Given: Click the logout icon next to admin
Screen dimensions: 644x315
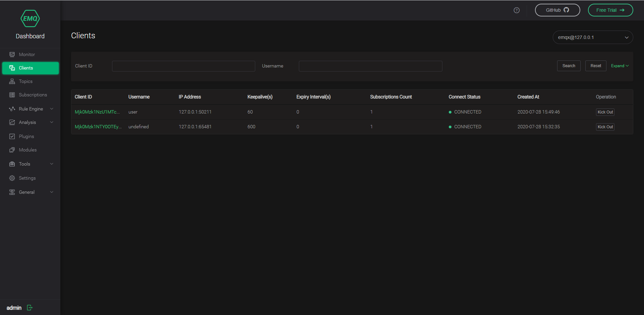Looking at the screenshot, I should [x=29, y=308].
